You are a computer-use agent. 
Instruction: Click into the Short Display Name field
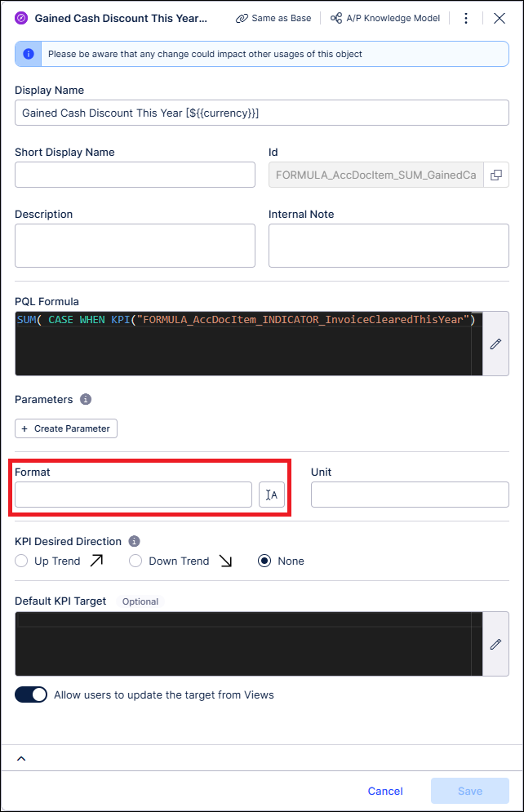pyautogui.click(x=135, y=175)
